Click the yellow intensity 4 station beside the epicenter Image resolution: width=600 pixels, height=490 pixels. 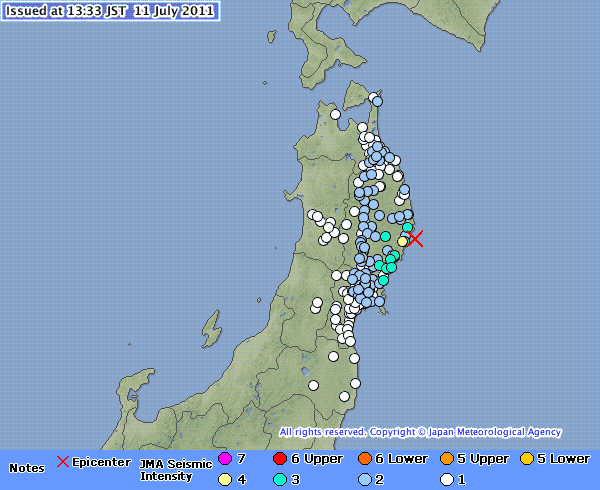tap(402, 241)
